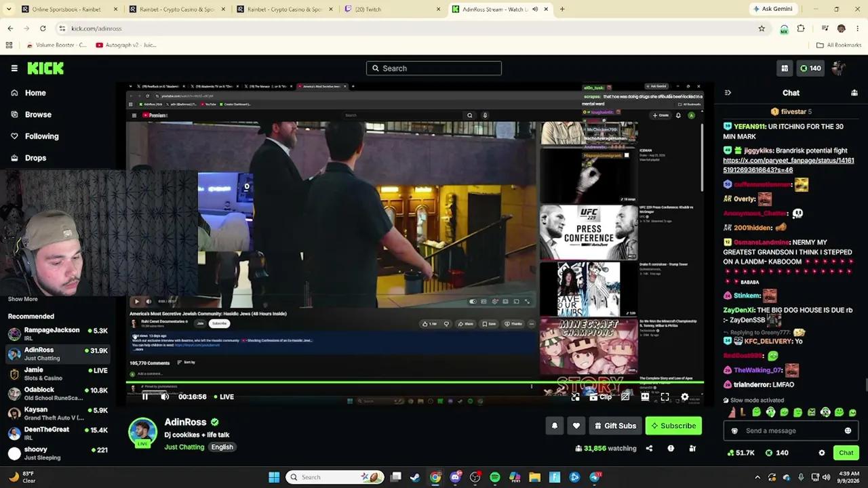
Task: Click the Send a message field
Action: click(790, 430)
